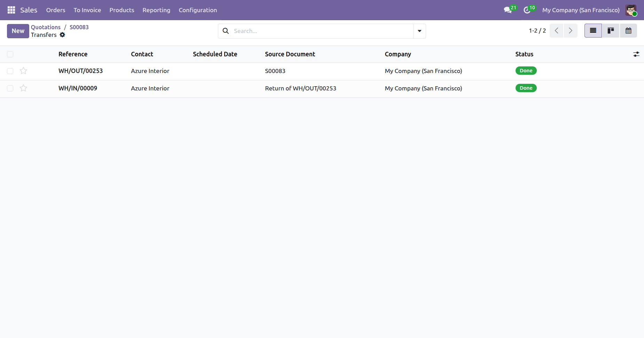This screenshot has height=338, width=644.
Task: Switch to list view
Action: (593, 31)
